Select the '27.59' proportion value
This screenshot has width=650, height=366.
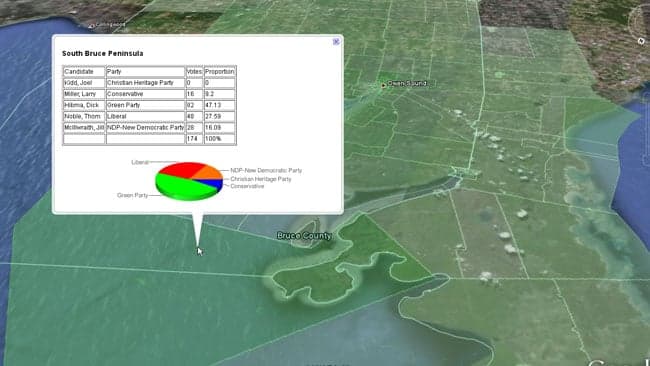[220, 116]
